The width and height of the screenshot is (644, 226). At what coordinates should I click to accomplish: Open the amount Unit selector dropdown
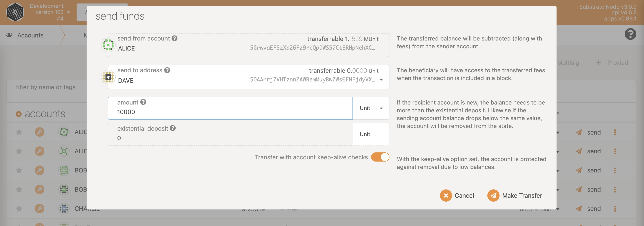371,108
